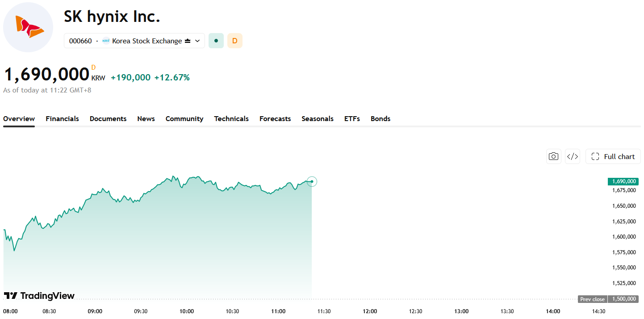644x319 pixels.
Task: Click the green market status dot badge
Action: pos(216,41)
